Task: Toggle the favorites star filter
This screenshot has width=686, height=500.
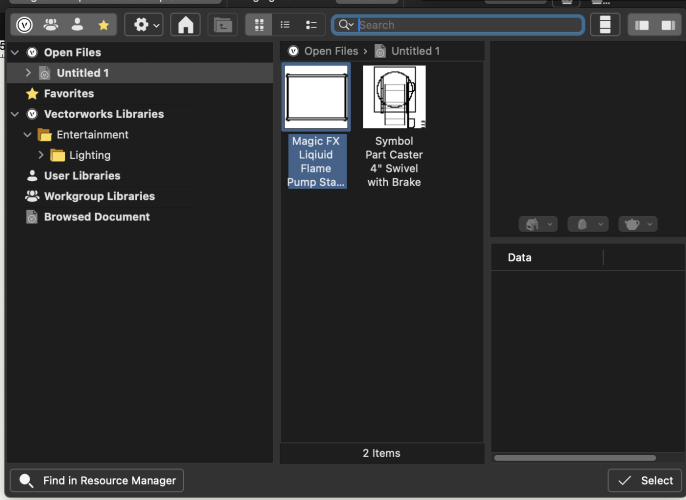Action: click(103, 24)
